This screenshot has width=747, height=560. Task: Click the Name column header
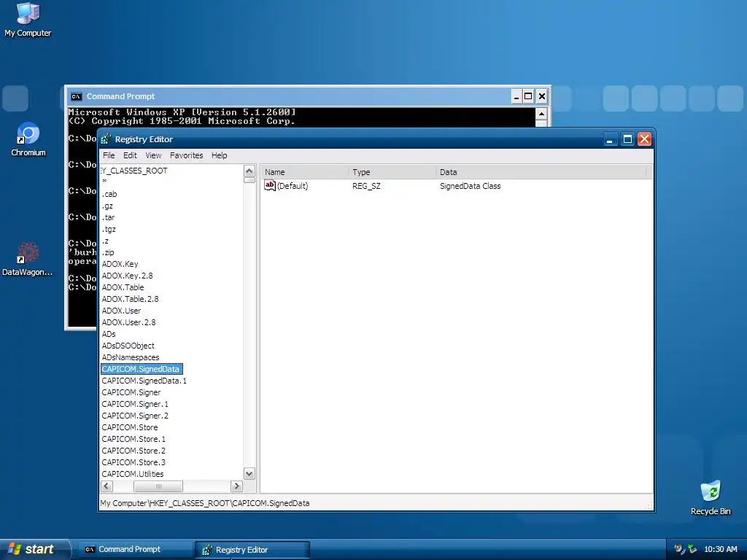click(304, 172)
